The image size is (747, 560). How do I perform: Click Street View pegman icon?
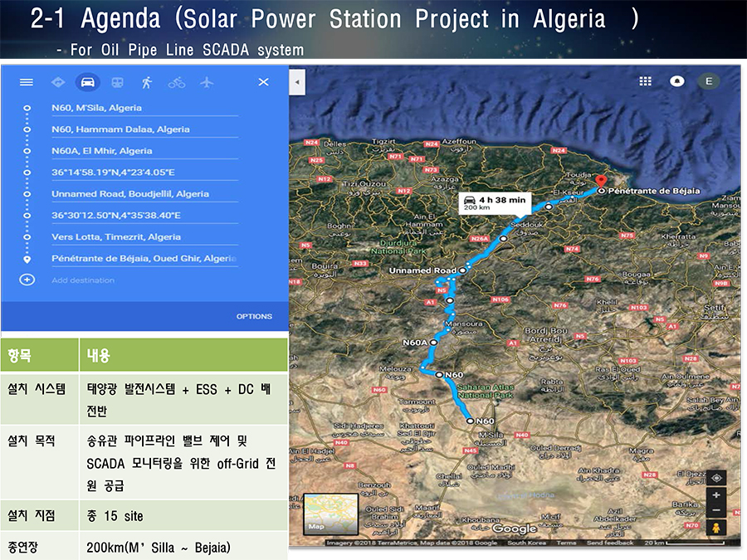(716, 527)
